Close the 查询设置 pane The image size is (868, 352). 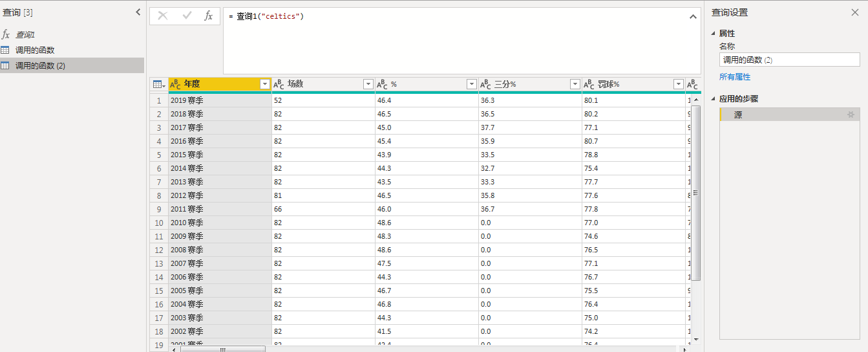(855, 12)
